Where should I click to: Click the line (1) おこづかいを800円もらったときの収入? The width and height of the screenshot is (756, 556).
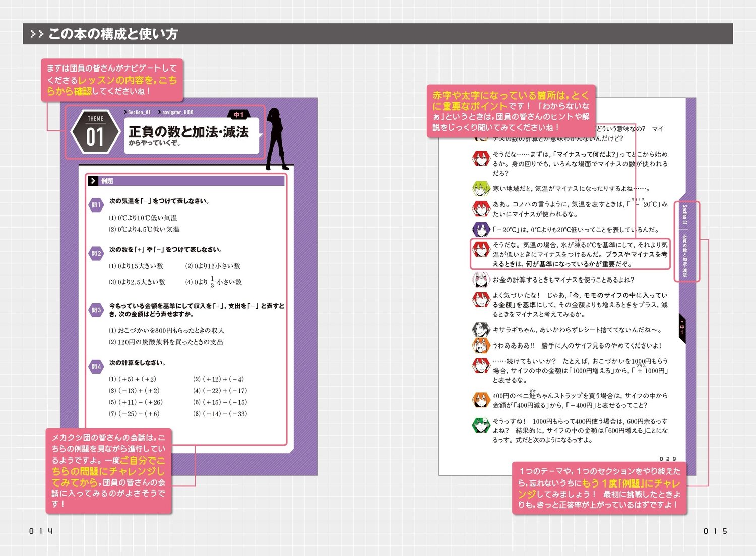tap(167, 330)
